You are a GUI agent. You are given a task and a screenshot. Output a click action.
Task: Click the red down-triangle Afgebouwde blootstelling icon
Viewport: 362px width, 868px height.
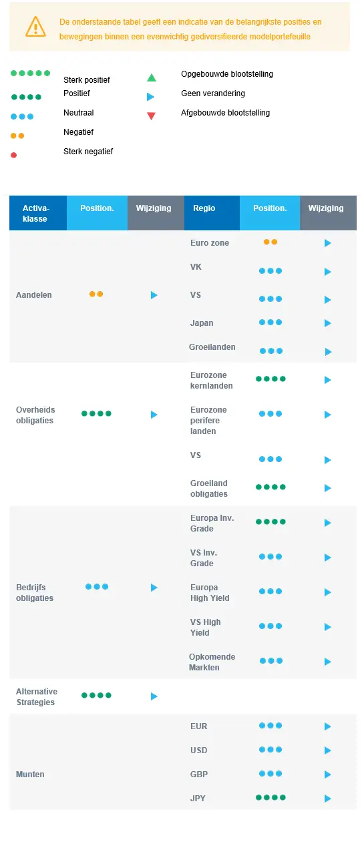151,116
